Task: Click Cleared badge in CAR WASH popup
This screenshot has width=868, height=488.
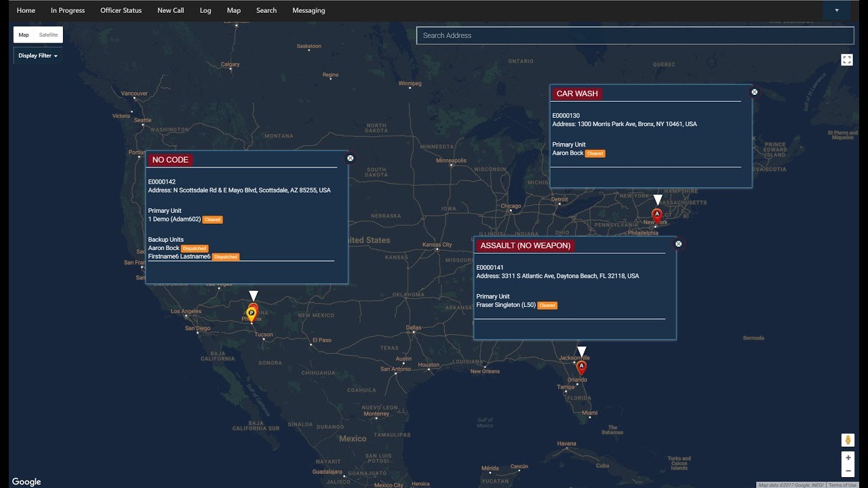Action: tap(595, 154)
